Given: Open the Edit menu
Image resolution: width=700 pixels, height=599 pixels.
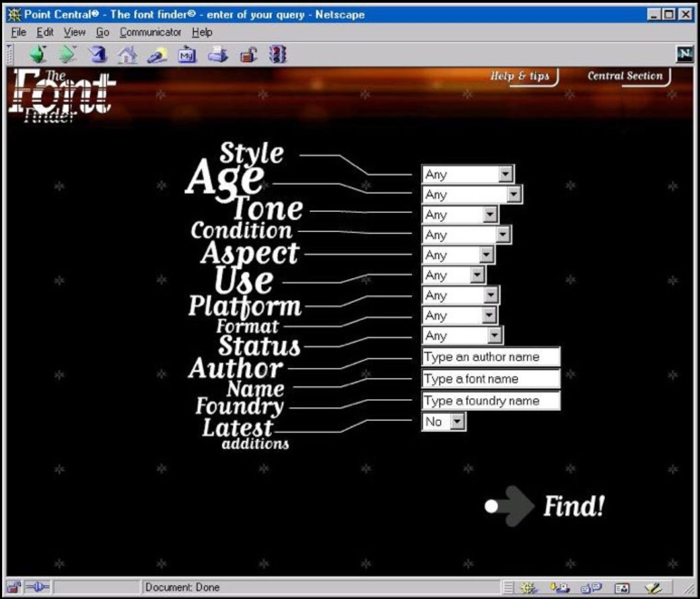Looking at the screenshot, I should (44, 32).
